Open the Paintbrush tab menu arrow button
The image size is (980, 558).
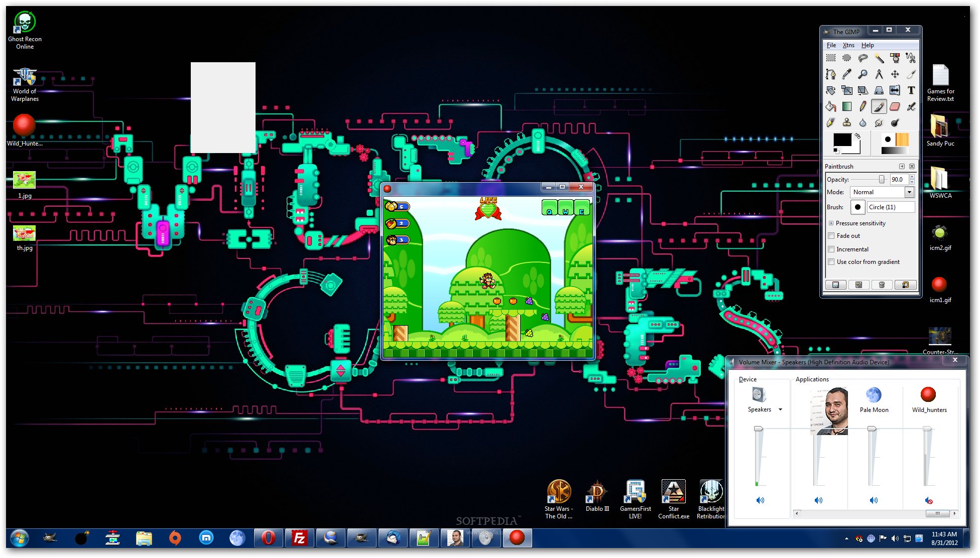point(902,166)
